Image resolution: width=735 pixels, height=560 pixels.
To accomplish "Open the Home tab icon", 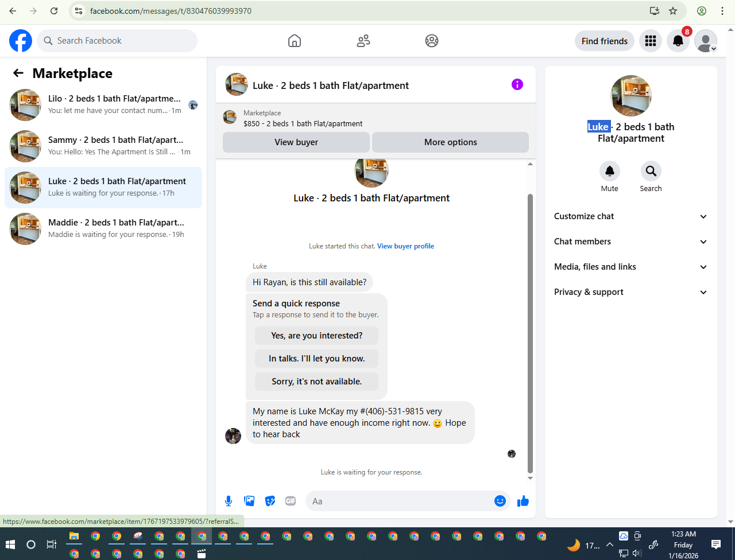I will click(x=295, y=41).
